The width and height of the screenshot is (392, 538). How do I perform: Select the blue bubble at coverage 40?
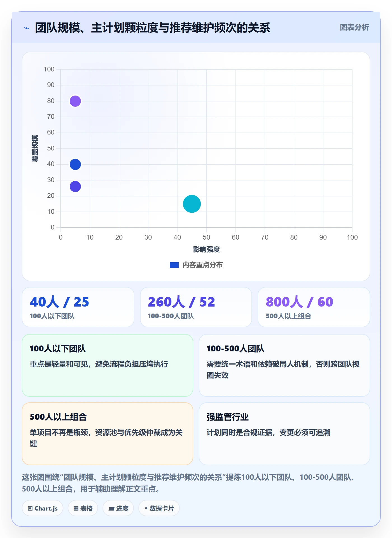click(x=75, y=164)
